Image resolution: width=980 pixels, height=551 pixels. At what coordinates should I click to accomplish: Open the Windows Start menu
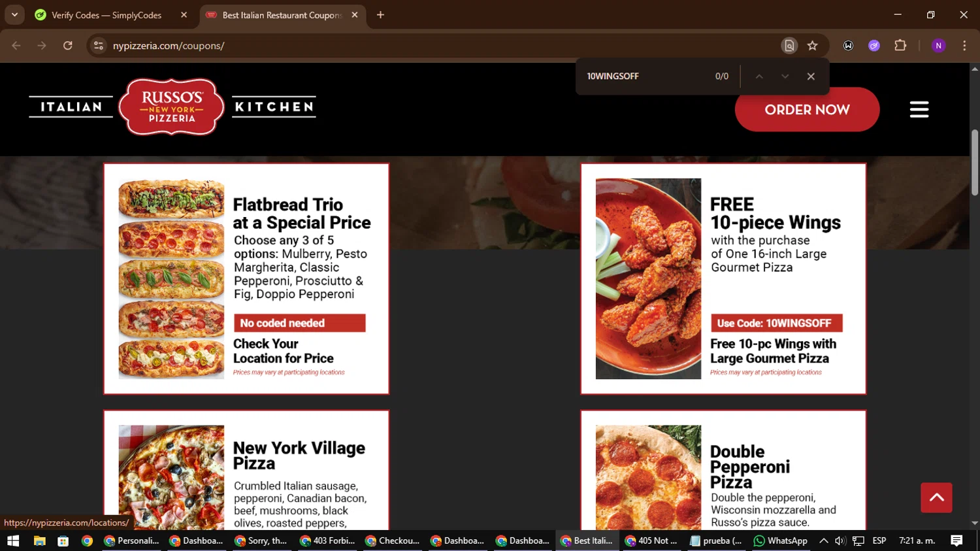coord(13,541)
